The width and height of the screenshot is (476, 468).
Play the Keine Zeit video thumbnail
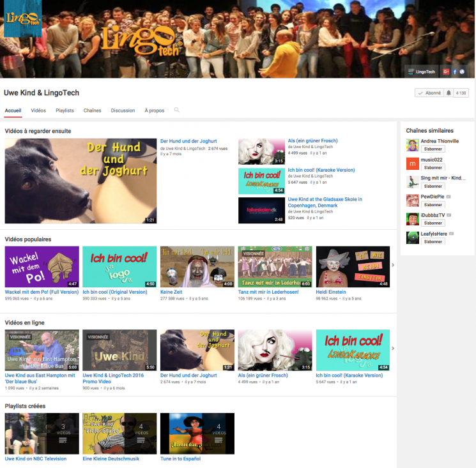(197, 267)
